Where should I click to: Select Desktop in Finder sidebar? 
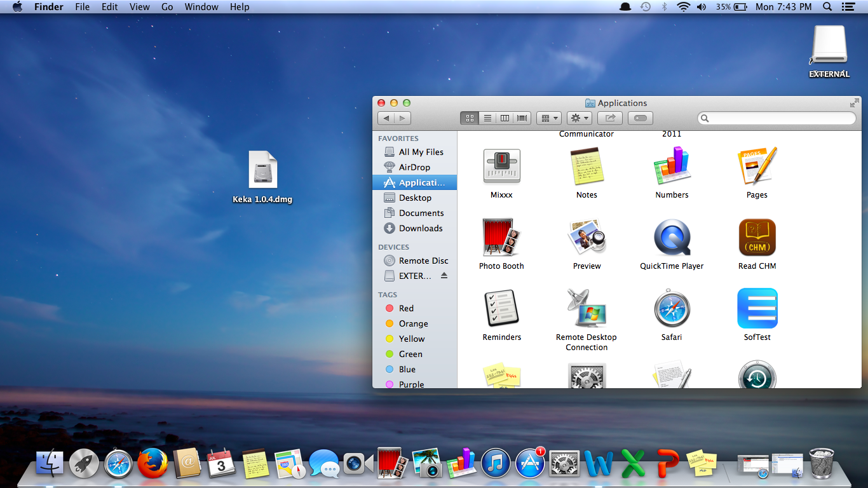coord(414,198)
